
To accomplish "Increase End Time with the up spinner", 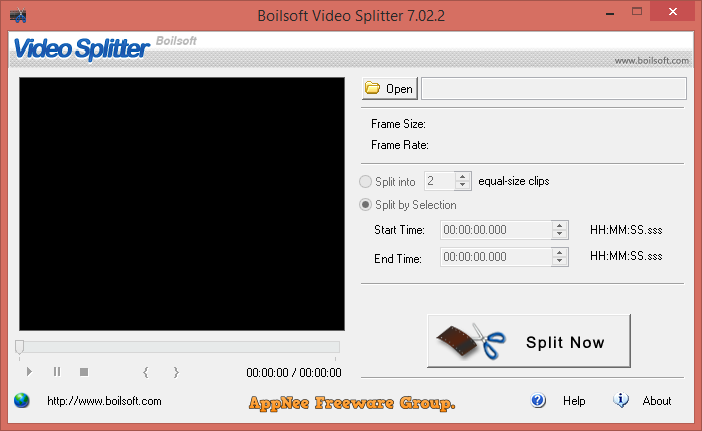I will coord(560,252).
